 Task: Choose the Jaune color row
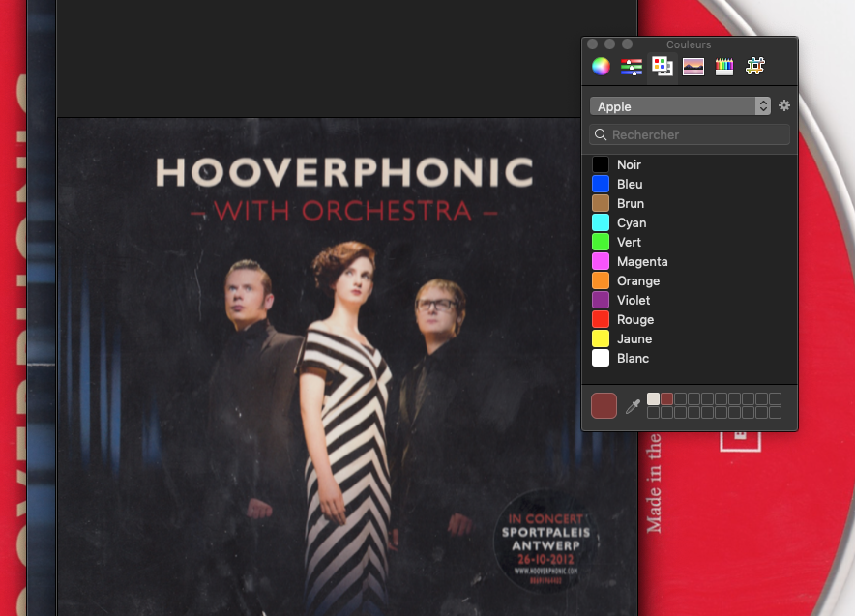tap(690, 339)
